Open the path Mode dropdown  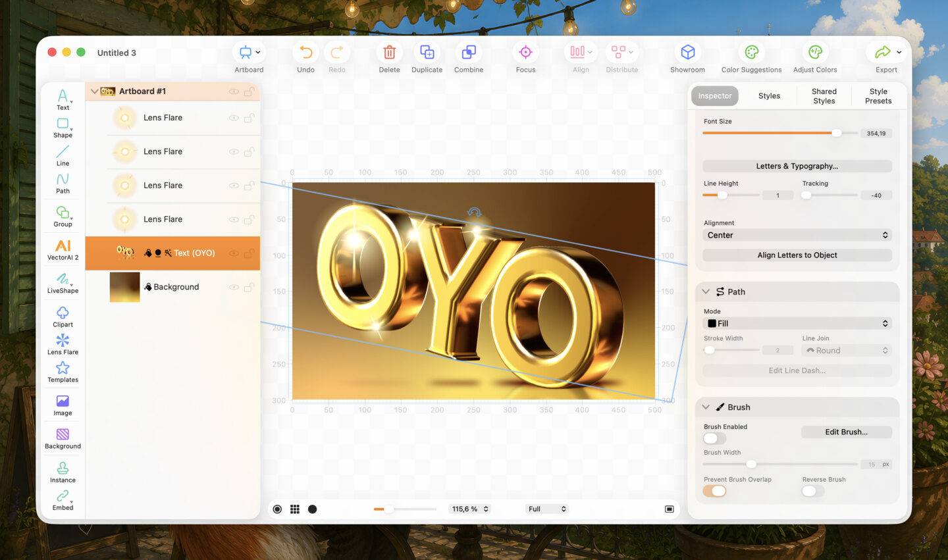[x=797, y=323]
